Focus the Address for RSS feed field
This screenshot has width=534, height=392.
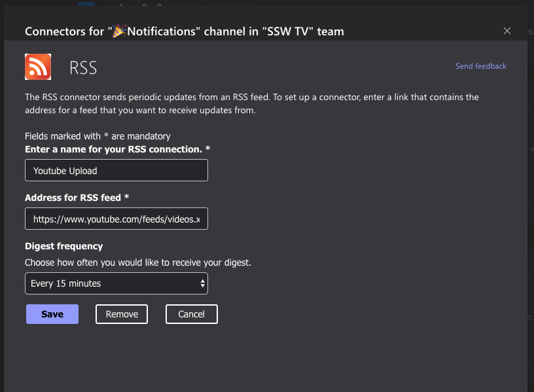[x=116, y=219]
